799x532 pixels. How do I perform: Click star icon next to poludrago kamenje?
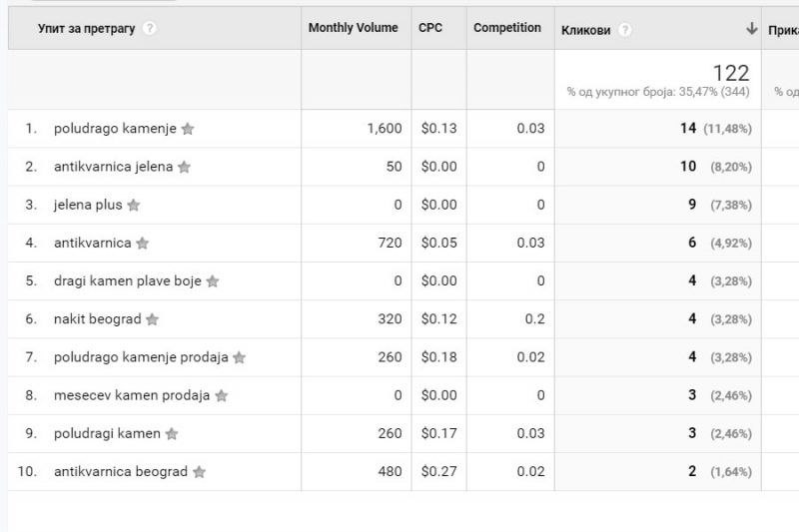tap(188, 129)
